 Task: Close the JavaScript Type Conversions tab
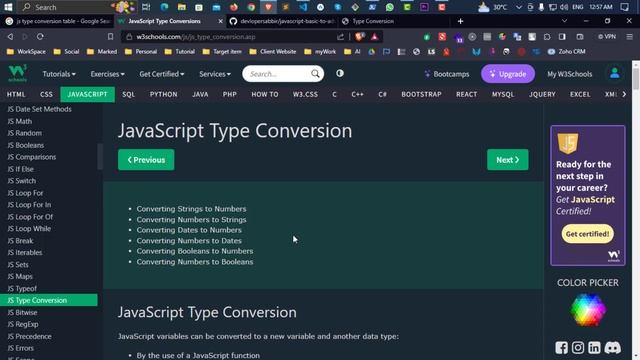(220, 21)
